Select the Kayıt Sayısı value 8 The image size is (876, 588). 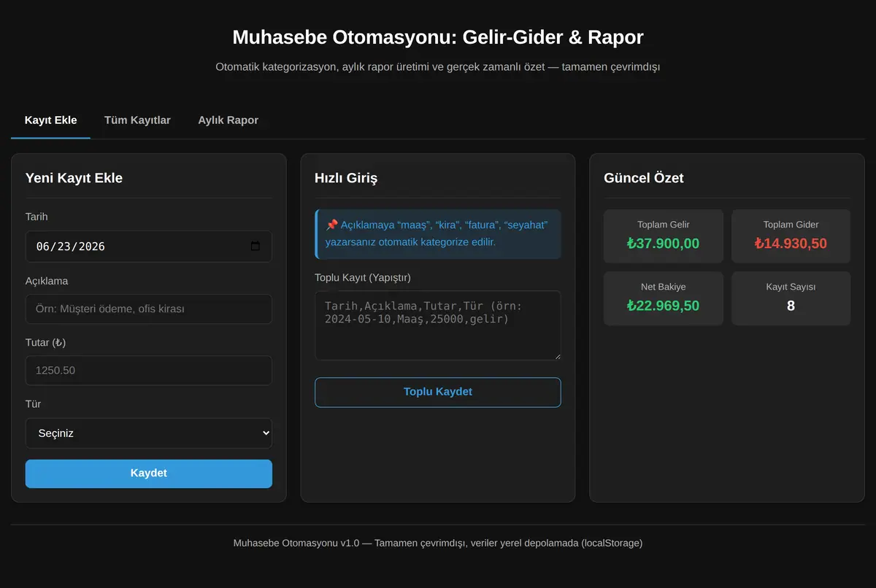[791, 306]
